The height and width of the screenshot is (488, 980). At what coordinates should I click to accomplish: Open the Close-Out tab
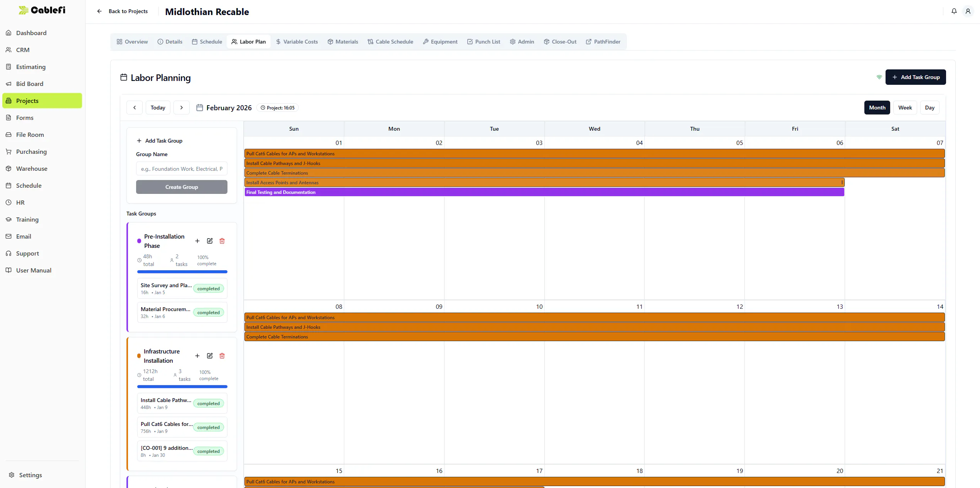[560, 42]
